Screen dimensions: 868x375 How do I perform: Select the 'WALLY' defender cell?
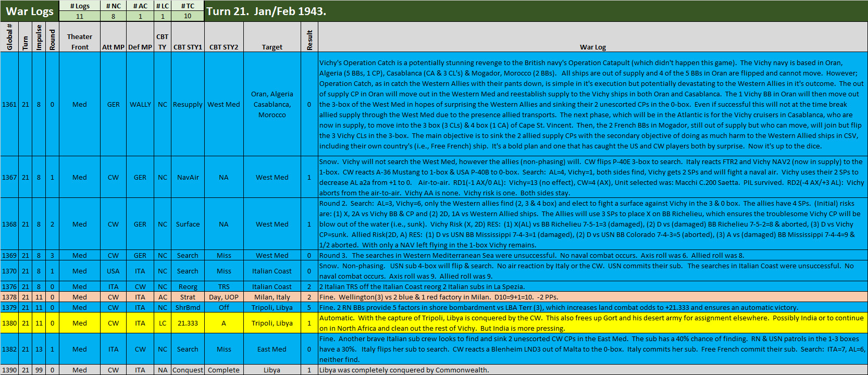pos(140,104)
